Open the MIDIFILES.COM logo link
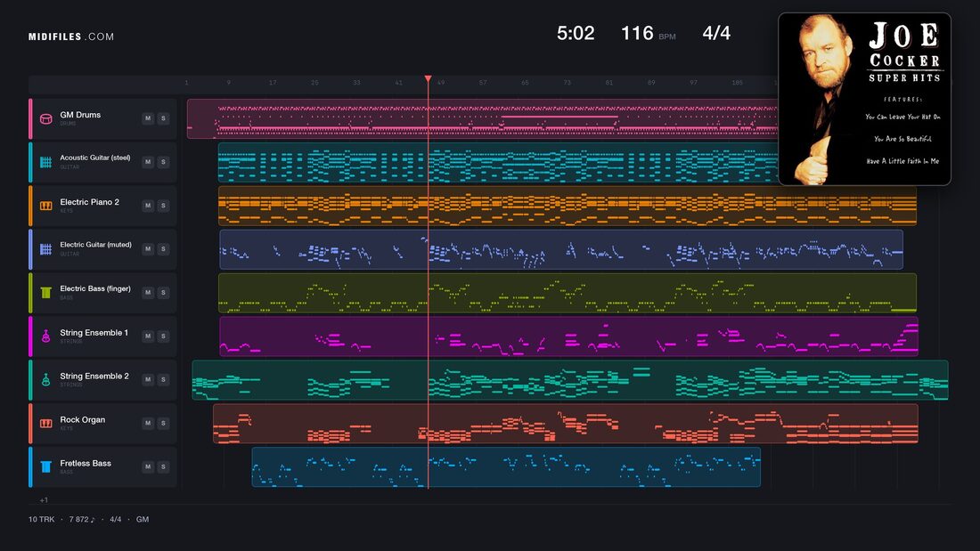Screen dimensions: 980x551 click(x=71, y=36)
